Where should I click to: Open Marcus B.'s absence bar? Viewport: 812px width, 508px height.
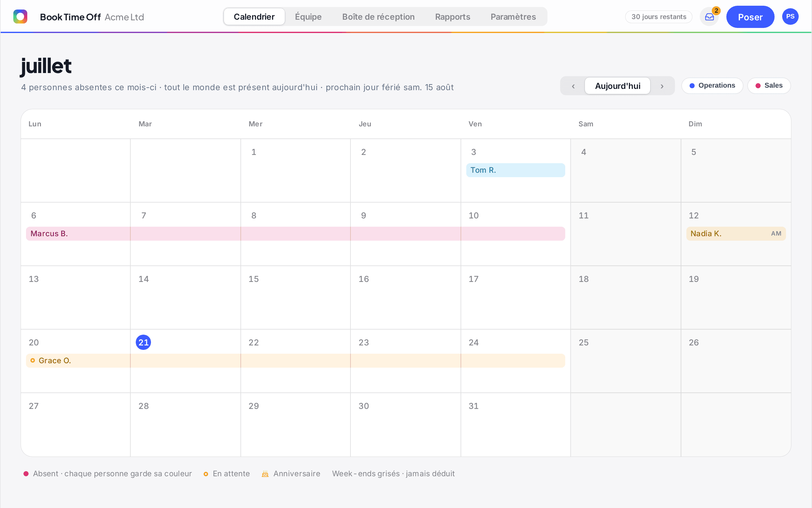(x=295, y=233)
